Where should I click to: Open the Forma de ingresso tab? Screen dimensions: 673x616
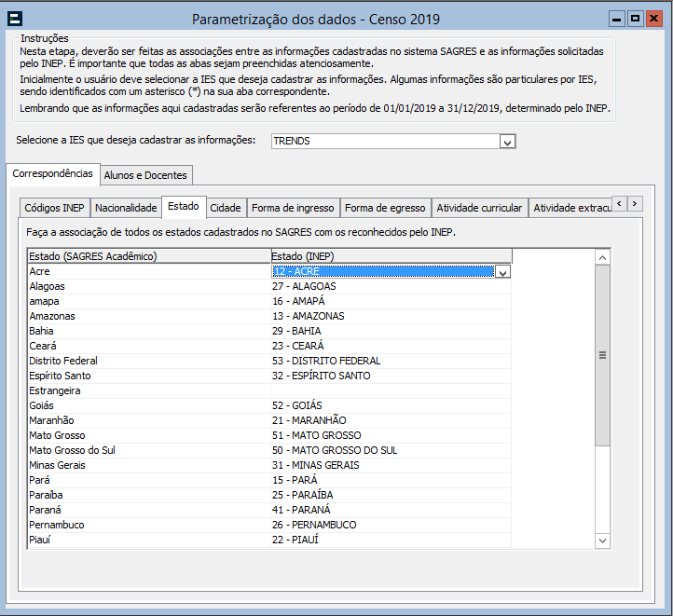(293, 208)
